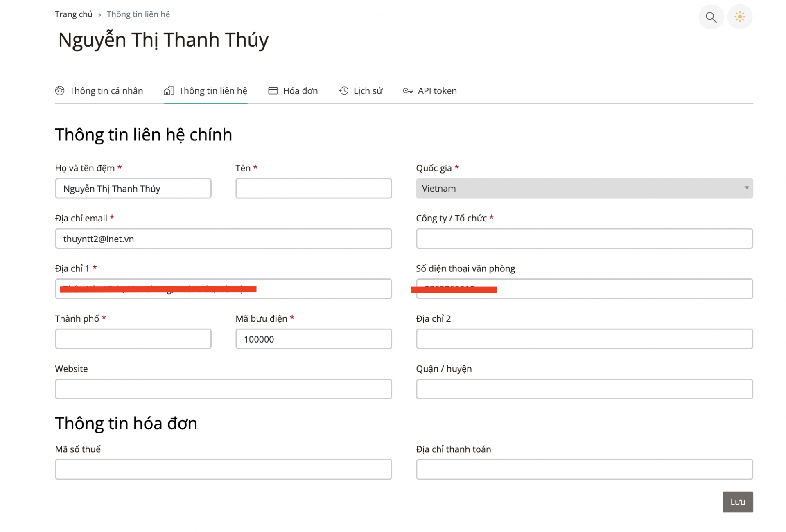Click the Thông tin cá nhân face icon

coord(60,91)
